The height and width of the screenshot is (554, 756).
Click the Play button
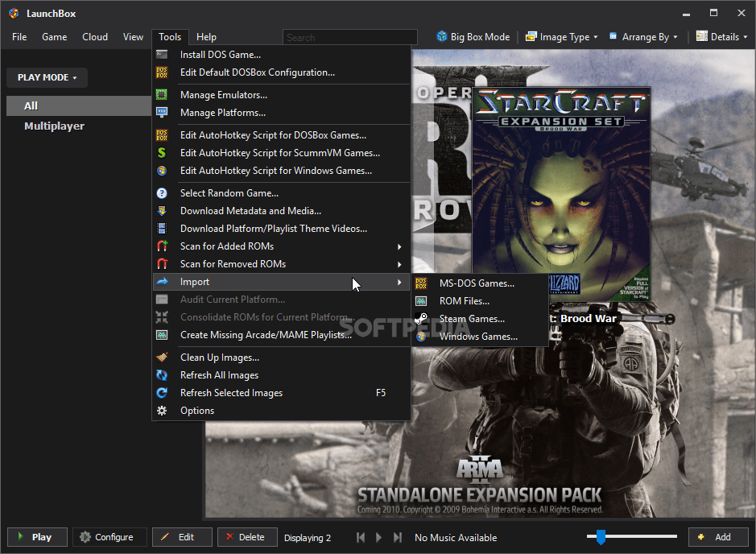(37, 537)
